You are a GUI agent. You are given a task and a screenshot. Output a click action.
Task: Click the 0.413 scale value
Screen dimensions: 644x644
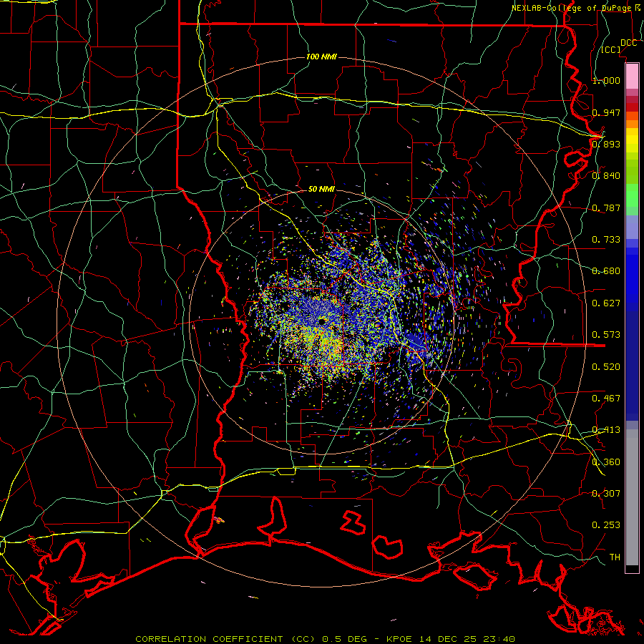click(x=606, y=429)
